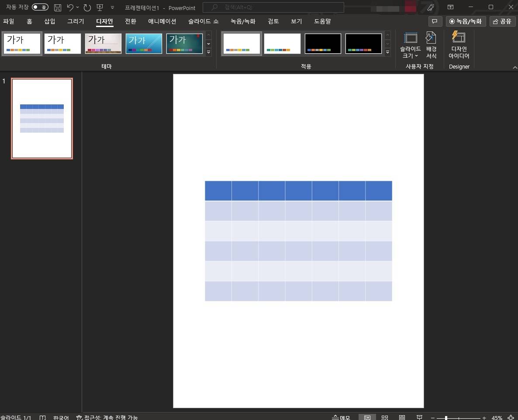The image size is (518, 420).
Task: Toggle the 메모 notes pane
Action: 341,417
